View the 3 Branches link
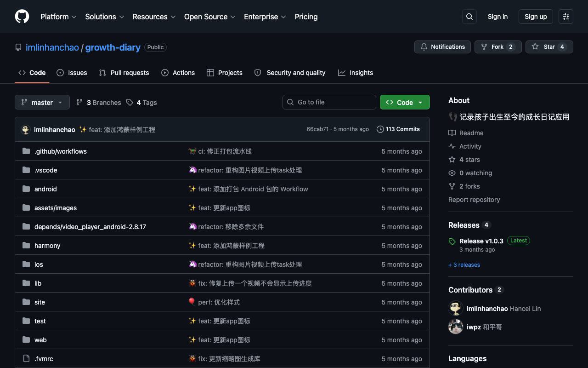Viewport: 588px width, 368px height. (x=99, y=103)
